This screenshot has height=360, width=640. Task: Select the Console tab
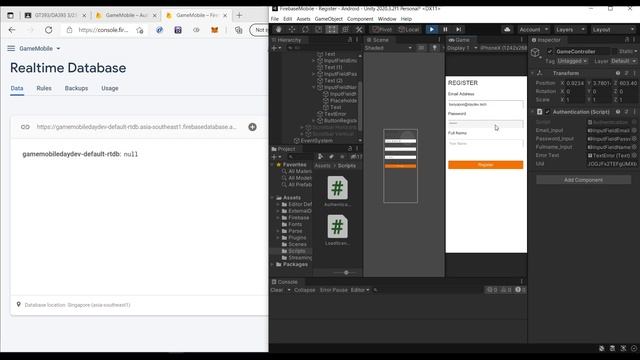point(284,282)
